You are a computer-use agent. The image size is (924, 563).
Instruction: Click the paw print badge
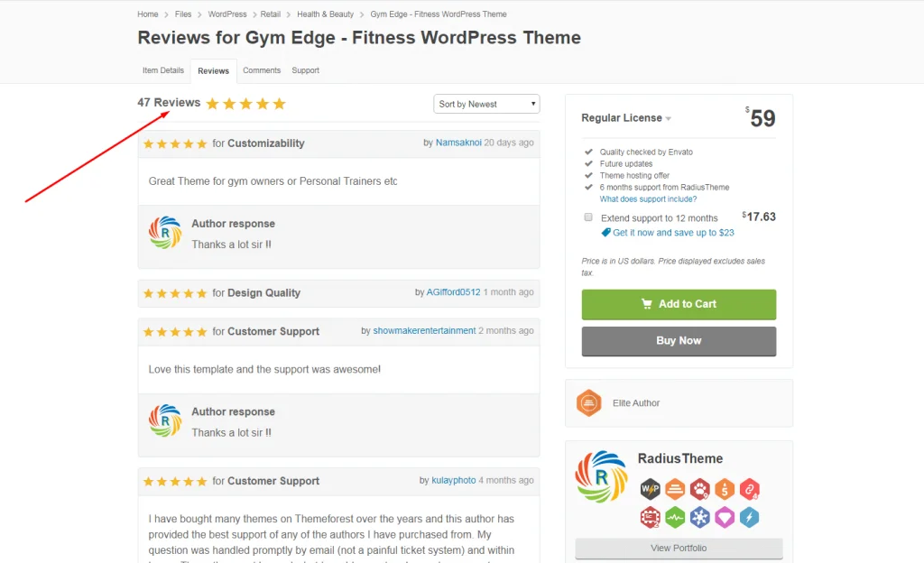pyautogui.click(x=700, y=490)
